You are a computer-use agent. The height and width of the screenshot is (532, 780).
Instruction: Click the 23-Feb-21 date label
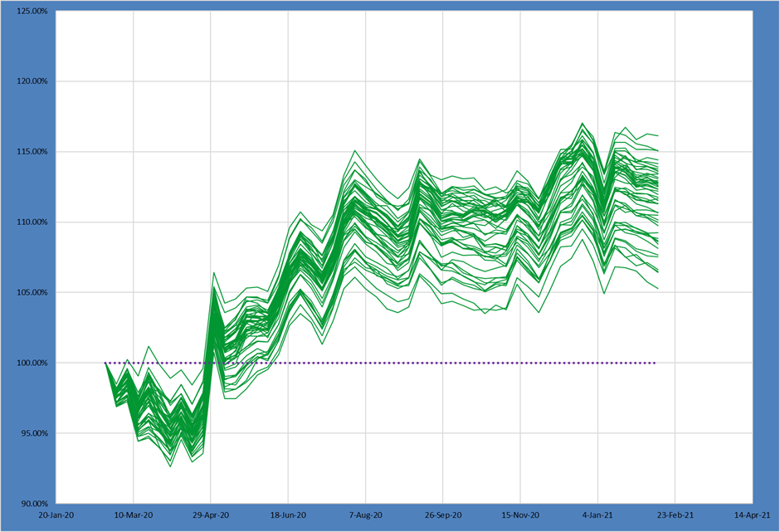[x=675, y=515]
